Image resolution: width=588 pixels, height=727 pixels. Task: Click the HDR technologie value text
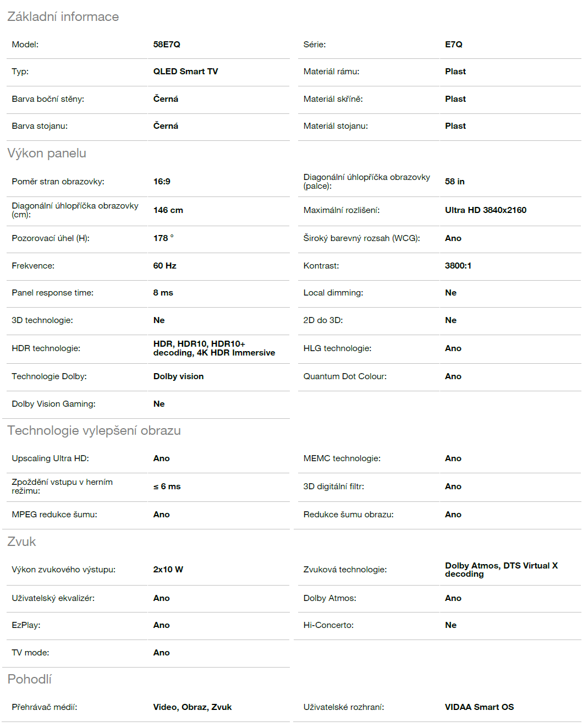click(x=214, y=348)
